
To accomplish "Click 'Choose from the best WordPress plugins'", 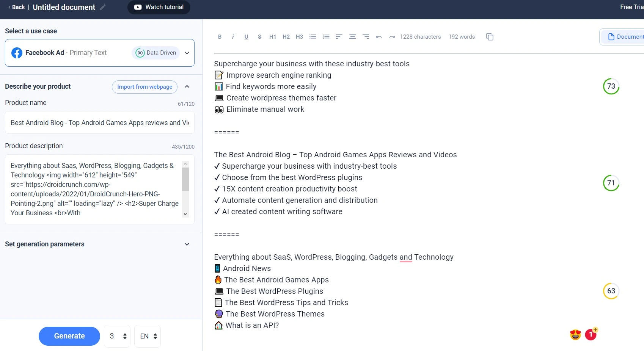I will click(292, 177).
